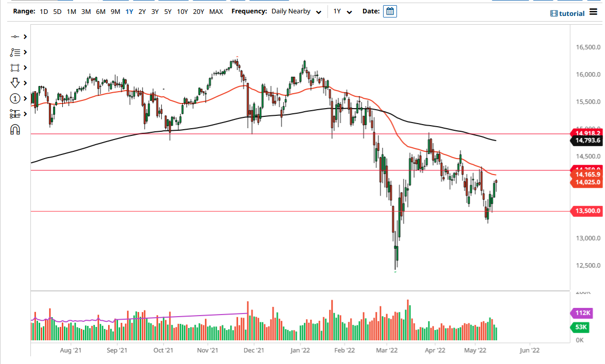Click the 14,918.2 price label
This screenshot has height=364, width=605.
coord(586,133)
